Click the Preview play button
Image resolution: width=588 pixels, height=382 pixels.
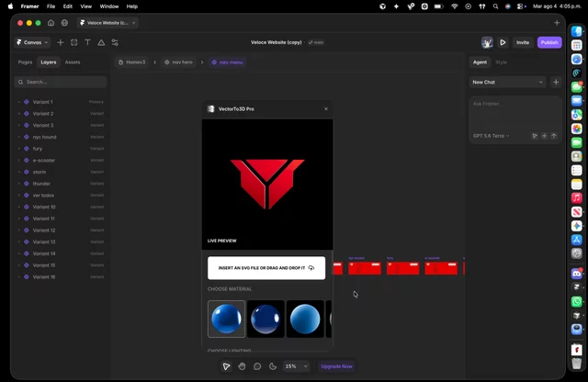tap(503, 42)
